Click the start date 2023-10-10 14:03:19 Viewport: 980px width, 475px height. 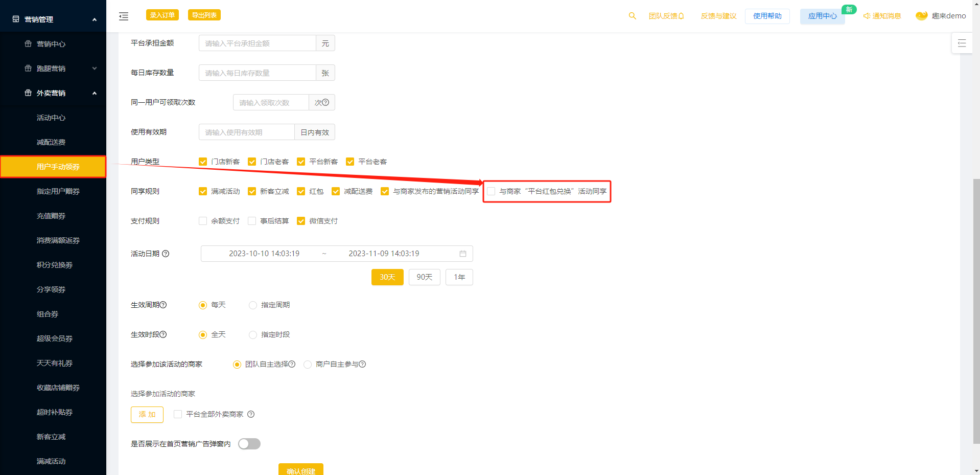point(264,254)
